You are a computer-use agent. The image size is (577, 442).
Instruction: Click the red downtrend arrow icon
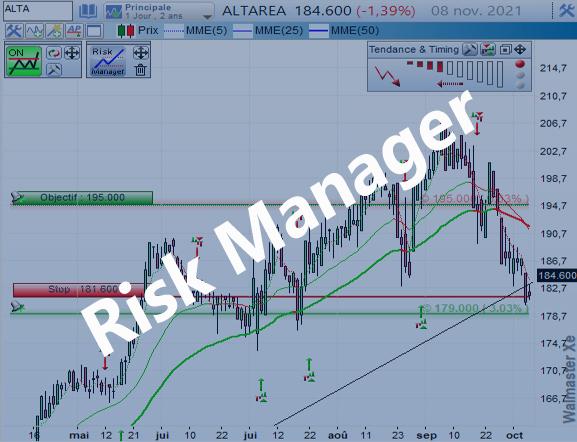tap(387, 76)
